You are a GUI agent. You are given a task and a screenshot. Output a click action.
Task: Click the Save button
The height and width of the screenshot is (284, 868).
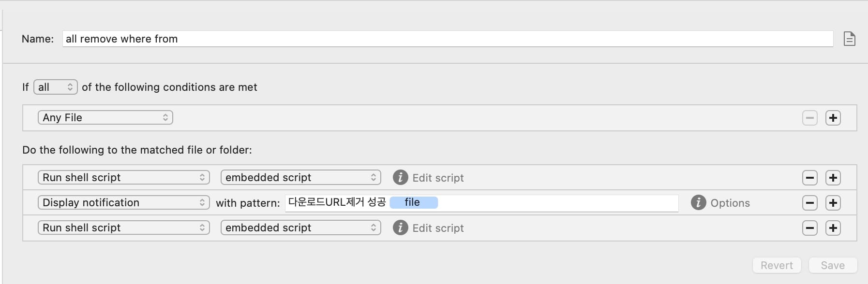(832, 265)
